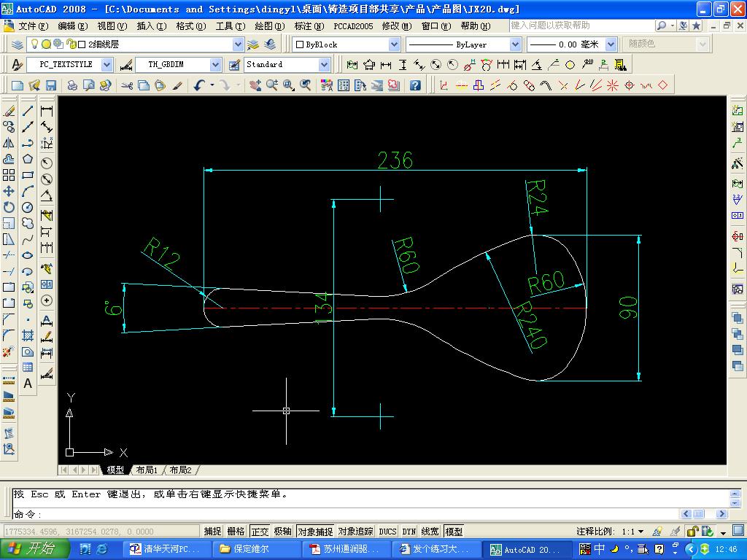Select the Rectangle draw tool
The height and width of the screenshot is (560, 747).
tap(28, 175)
